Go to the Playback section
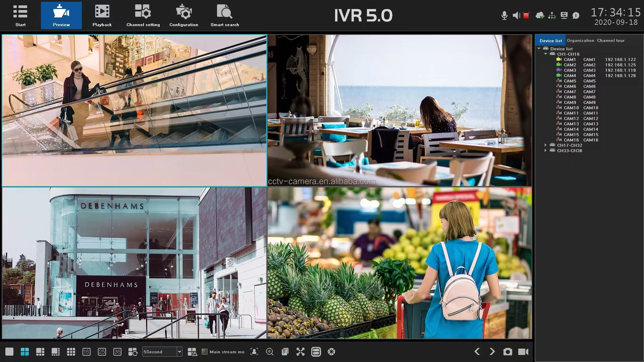644x362 pixels. [x=102, y=15]
